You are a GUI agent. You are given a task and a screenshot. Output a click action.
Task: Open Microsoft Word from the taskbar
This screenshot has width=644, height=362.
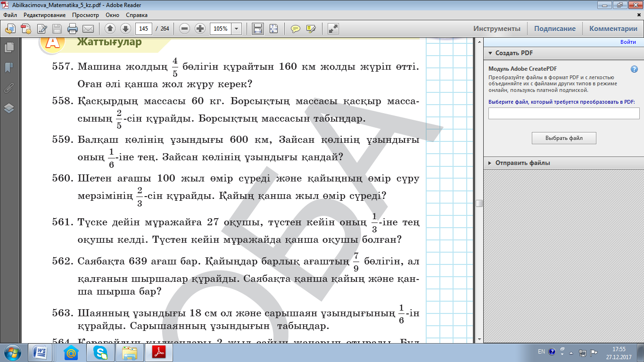point(40,352)
